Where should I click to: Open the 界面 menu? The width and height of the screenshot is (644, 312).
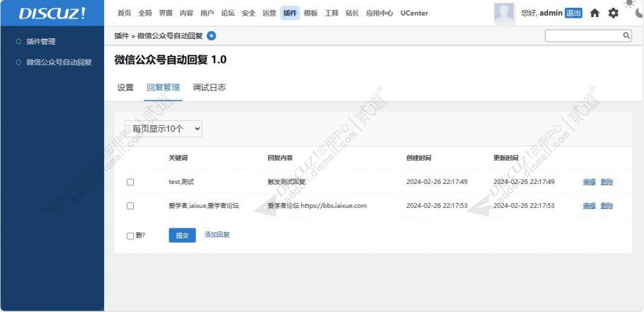tap(166, 13)
